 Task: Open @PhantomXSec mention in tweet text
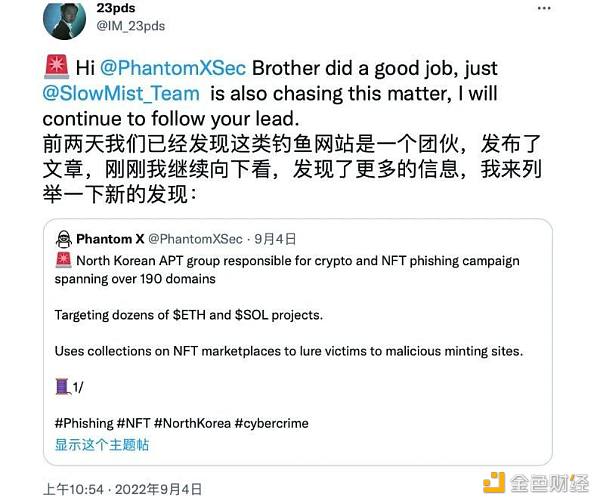(173, 68)
